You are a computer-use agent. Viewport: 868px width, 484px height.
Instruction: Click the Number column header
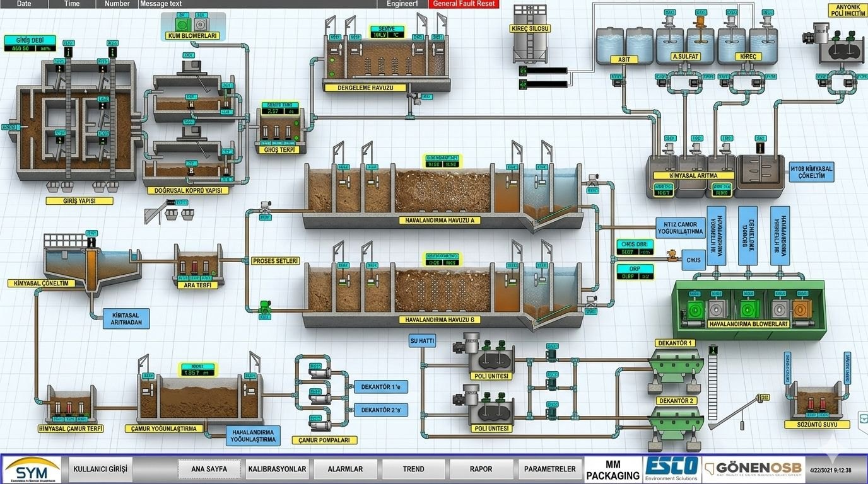click(117, 4)
